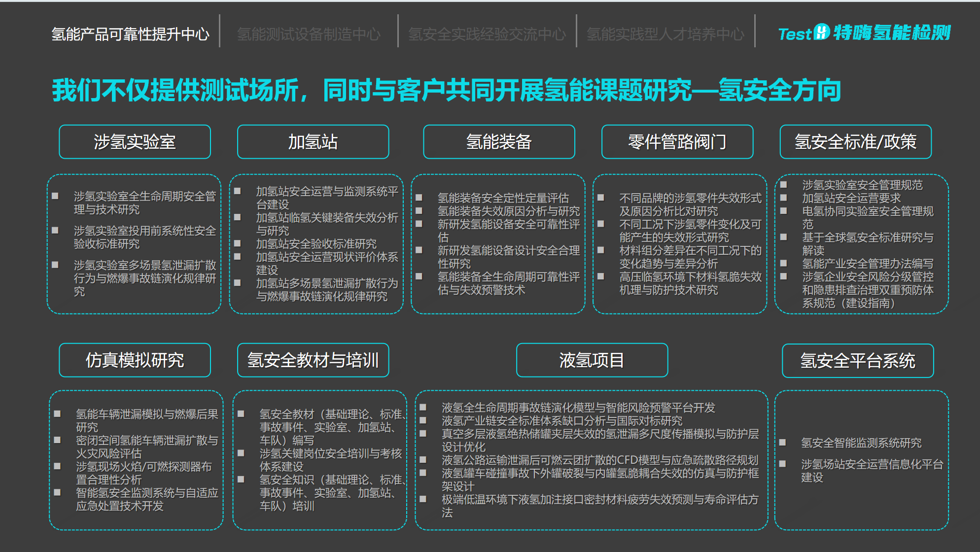The image size is (980, 552).
Task: Click the 液氢项目 heading box
Action: pyautogui.click(x=592, y=360)
